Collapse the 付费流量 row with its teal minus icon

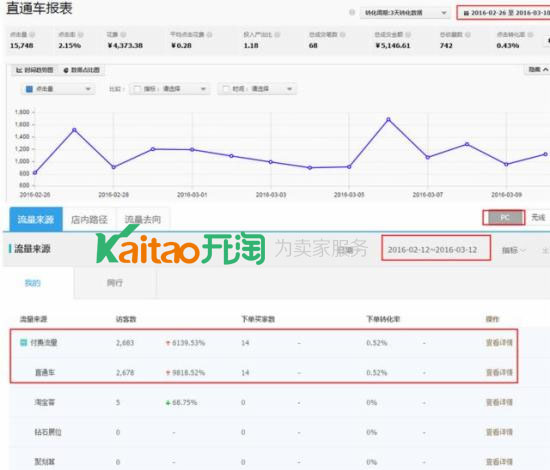23,342
